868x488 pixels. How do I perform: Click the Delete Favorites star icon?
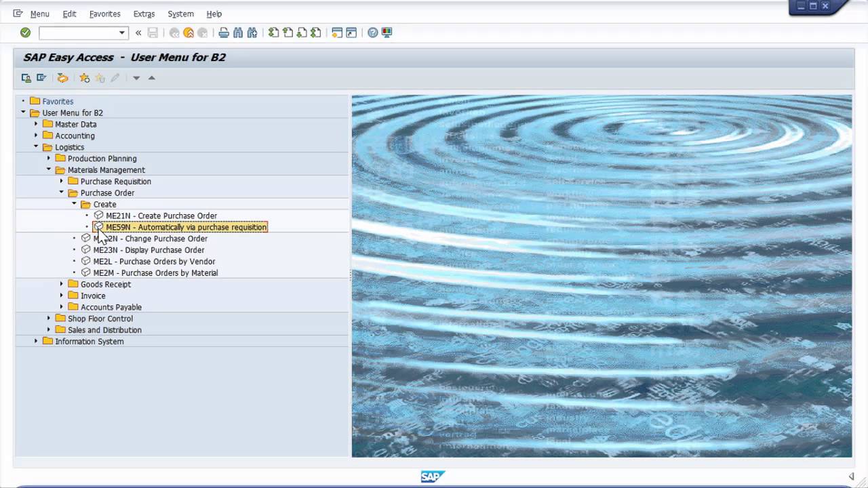coord(100,78)
